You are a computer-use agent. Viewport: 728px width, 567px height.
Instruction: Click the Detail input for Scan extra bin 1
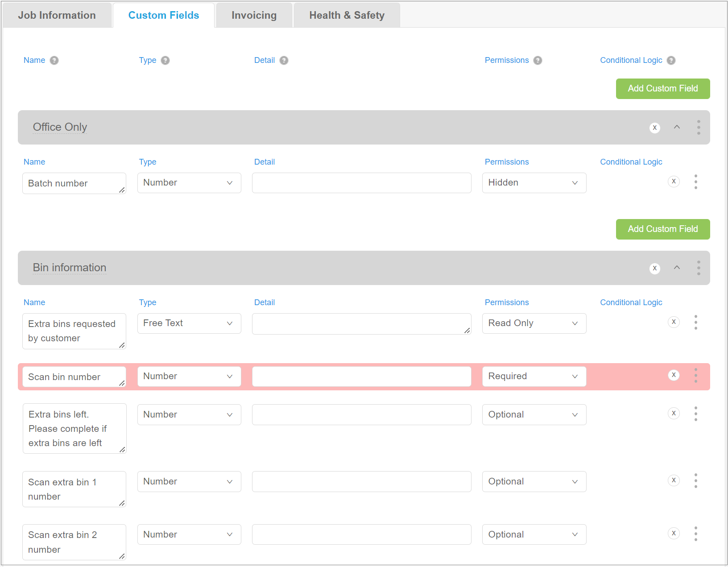[361, 481]
